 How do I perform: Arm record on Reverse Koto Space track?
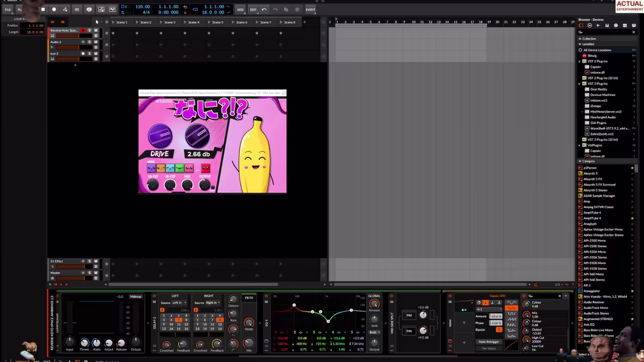tap(83, 31)
